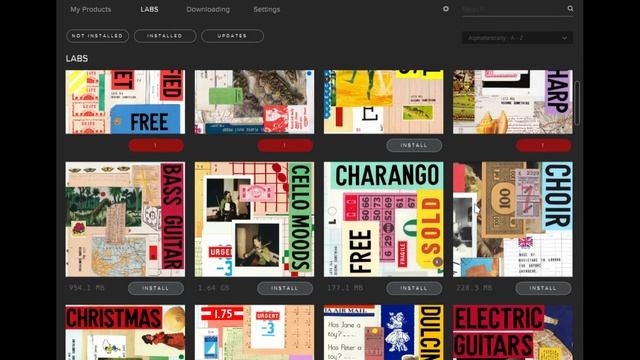The image size is (640, 360).
Task: Select the LABS tab
Action: coord(149,9)
